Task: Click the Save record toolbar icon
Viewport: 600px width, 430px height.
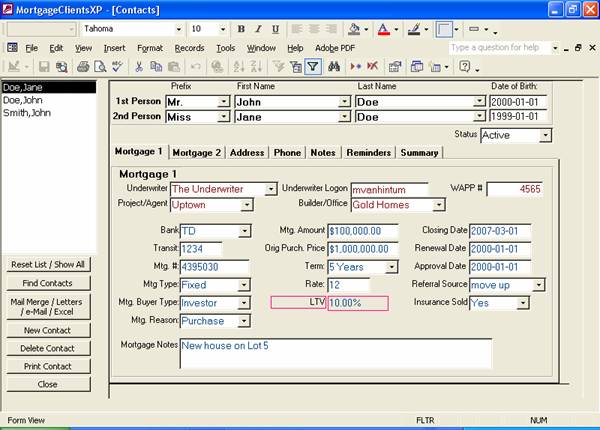Action: (44, 67)
